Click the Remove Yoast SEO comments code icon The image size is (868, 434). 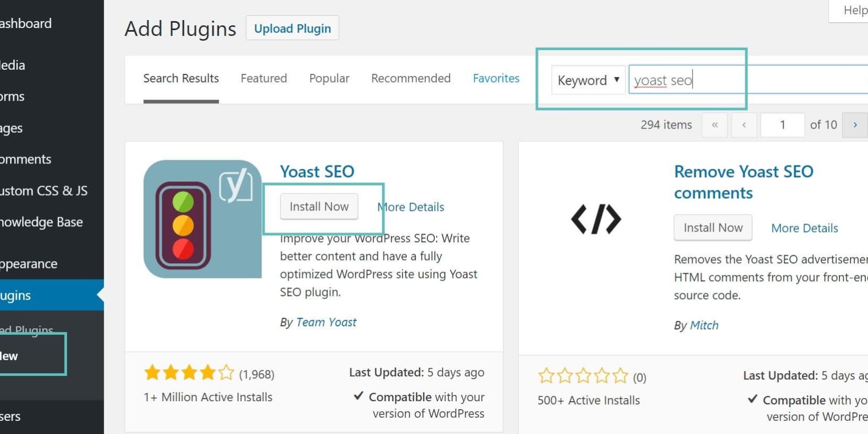coord(596,219)
